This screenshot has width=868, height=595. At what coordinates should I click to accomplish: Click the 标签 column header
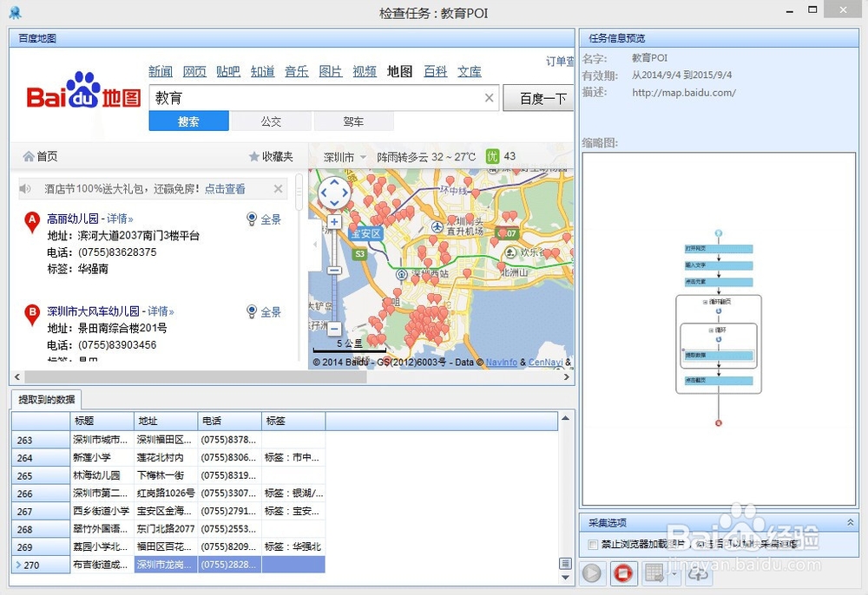(x=293, y=421)
